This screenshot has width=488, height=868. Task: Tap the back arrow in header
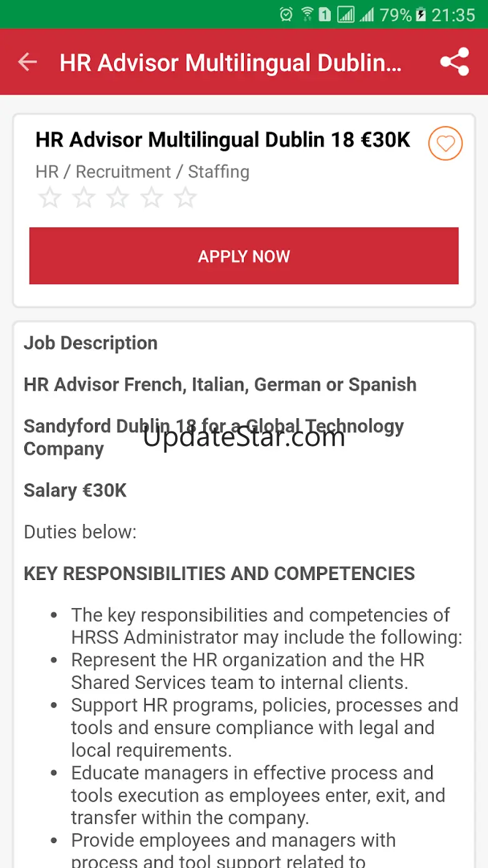click(x=28, y=62)
